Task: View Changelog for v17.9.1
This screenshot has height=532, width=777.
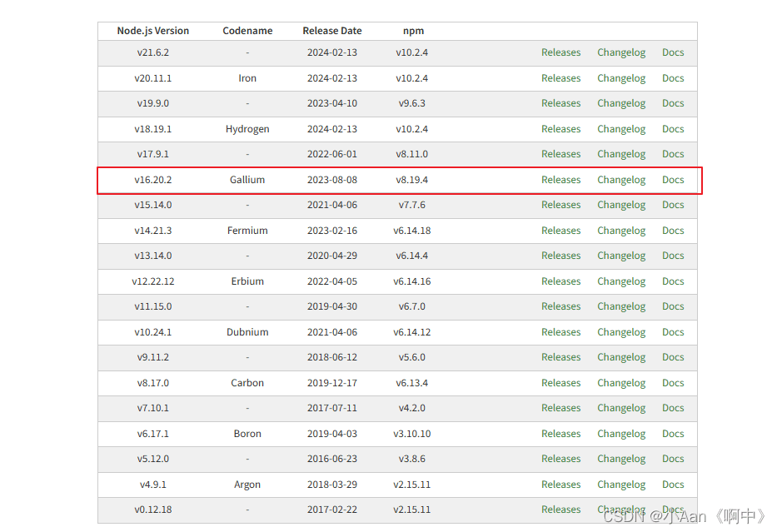Action: tap(621, 155)
